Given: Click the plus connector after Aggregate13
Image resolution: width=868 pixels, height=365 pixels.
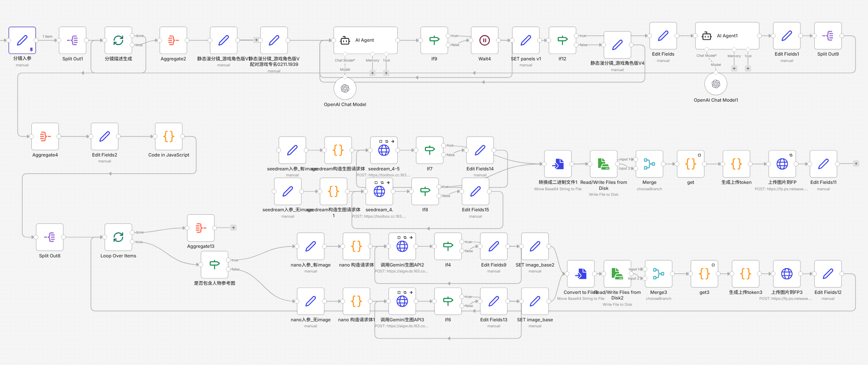Looking at the screenshot, I should (x=234, y=228).
